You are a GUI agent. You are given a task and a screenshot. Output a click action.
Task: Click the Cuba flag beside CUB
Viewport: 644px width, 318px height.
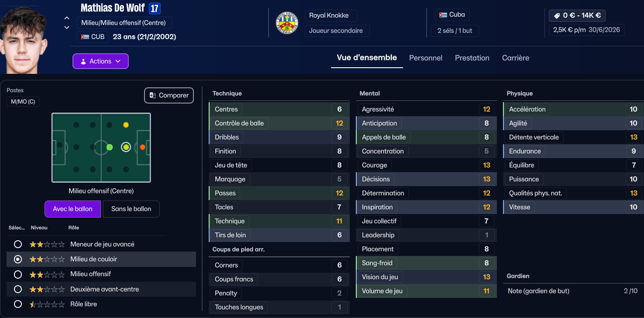[x=85, y=37]
